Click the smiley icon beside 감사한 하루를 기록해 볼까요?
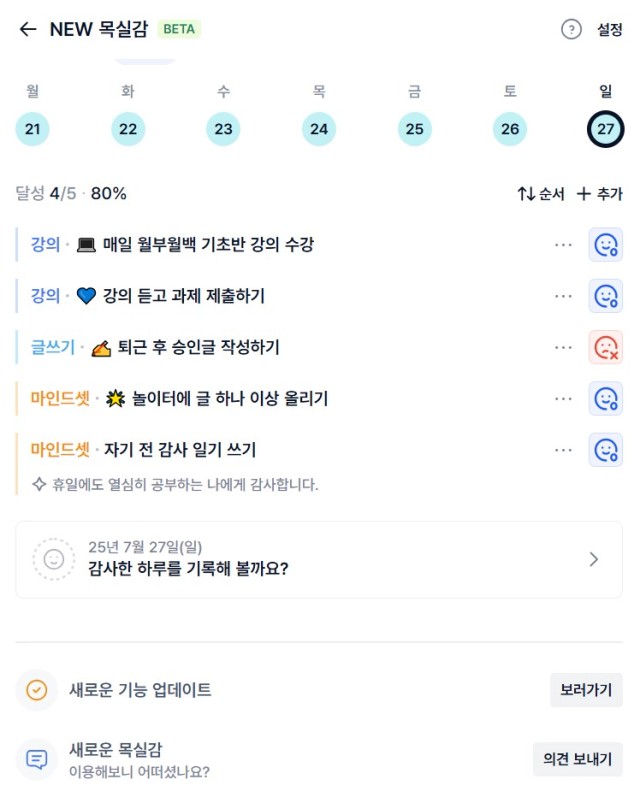The height and width of the screenshot is (785, 640). click(54, 559)
